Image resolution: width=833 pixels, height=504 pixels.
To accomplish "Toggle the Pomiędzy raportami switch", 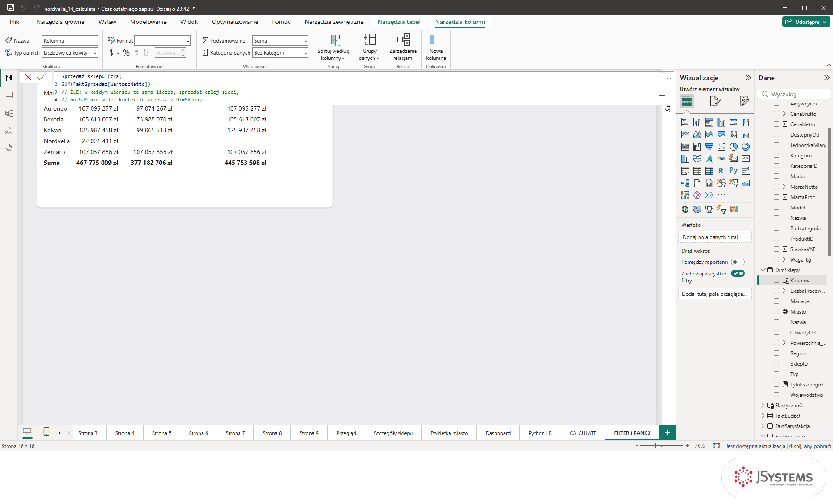I will click(x=738, y=262).
